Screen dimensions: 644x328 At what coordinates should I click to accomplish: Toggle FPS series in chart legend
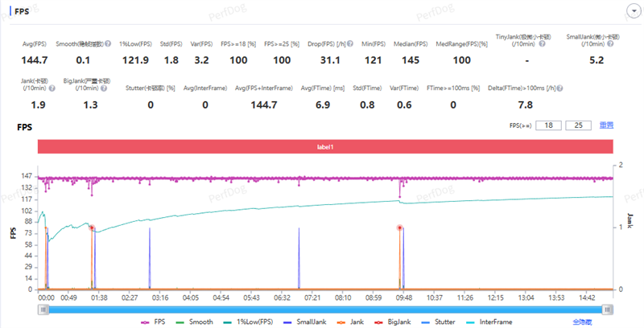[153, 322]
